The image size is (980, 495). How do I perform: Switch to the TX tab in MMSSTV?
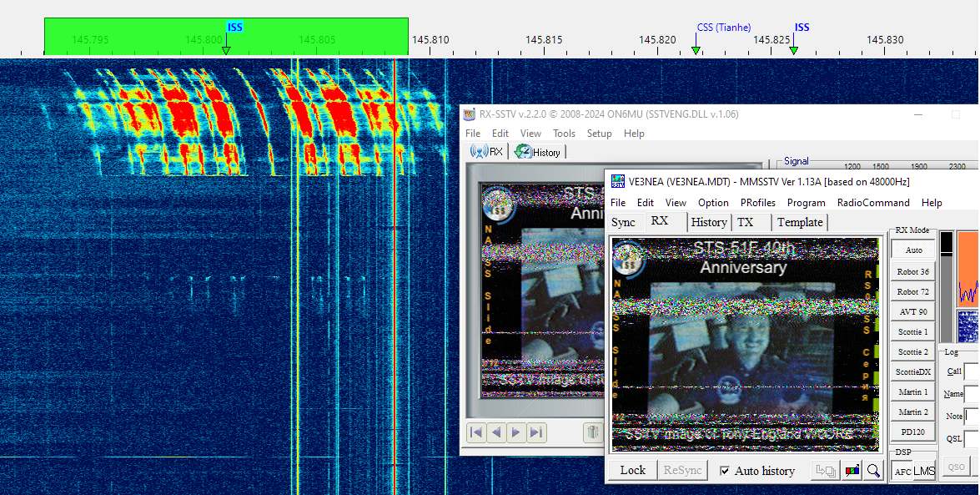pyautogui.click(x=747, y=222)
